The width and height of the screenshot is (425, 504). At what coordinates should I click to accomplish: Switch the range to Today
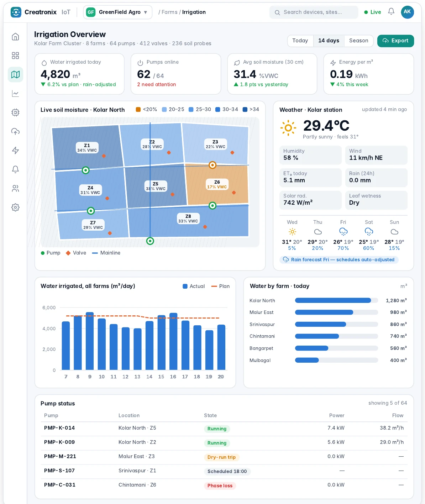[300, 41]
